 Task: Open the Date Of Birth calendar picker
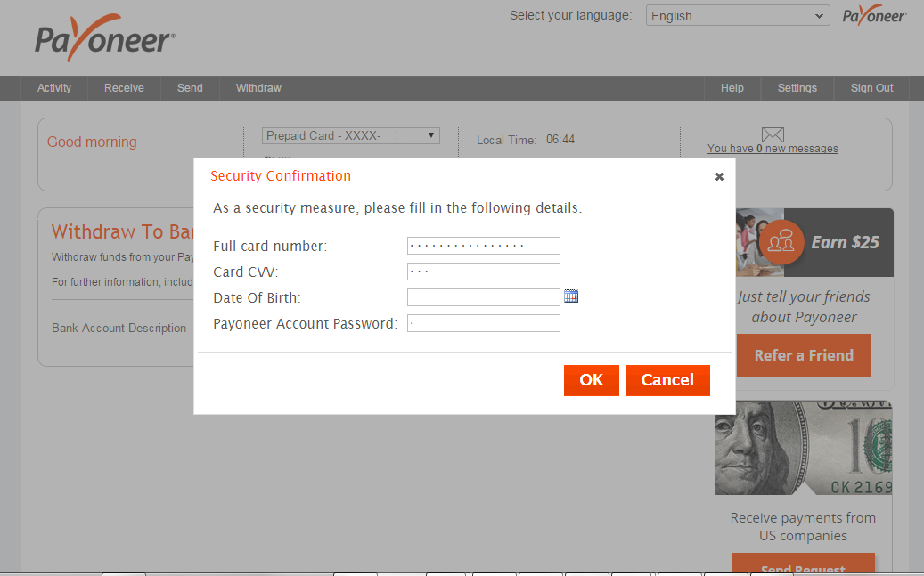pyautogui.click(x=571, y=295)
